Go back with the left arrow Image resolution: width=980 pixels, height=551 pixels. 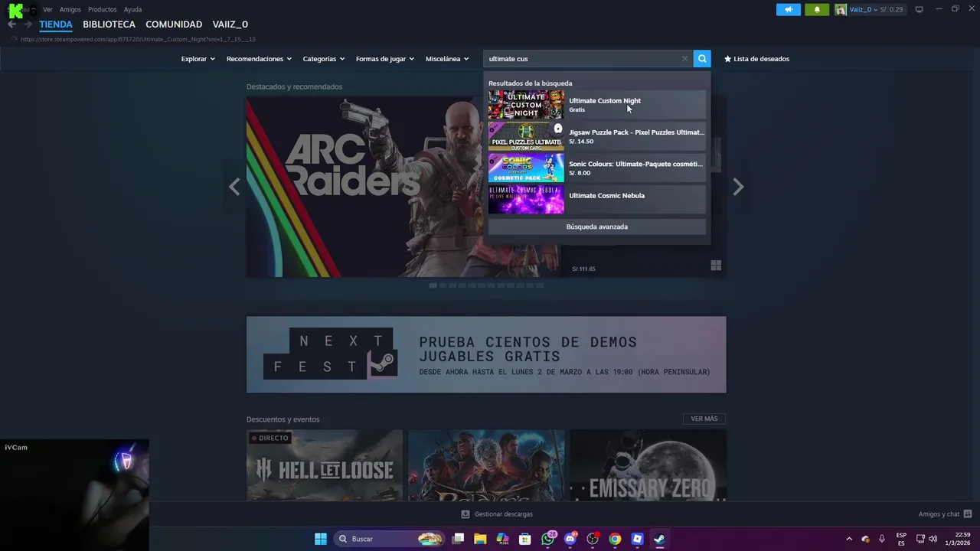tap(11, 24)
